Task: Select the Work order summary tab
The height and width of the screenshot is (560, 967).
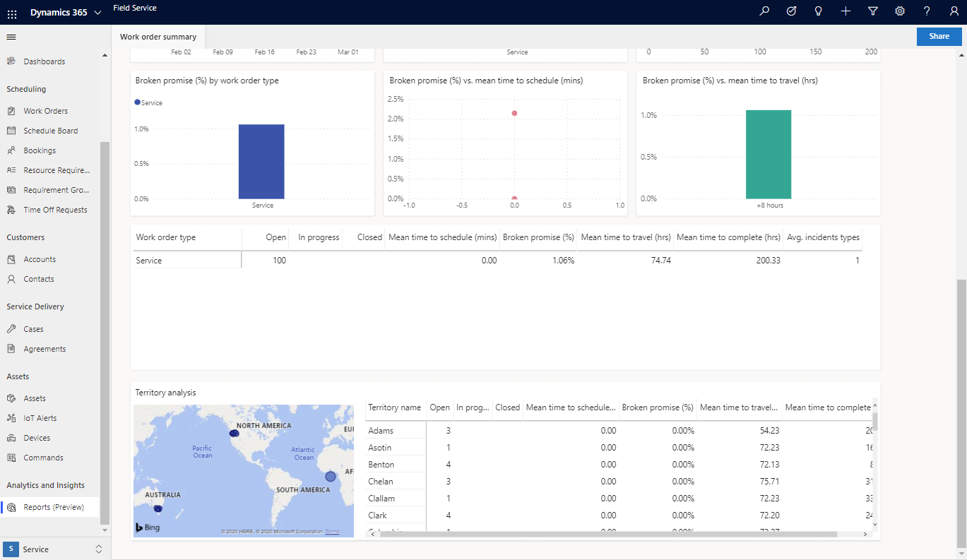Action: tap(158, 37)
